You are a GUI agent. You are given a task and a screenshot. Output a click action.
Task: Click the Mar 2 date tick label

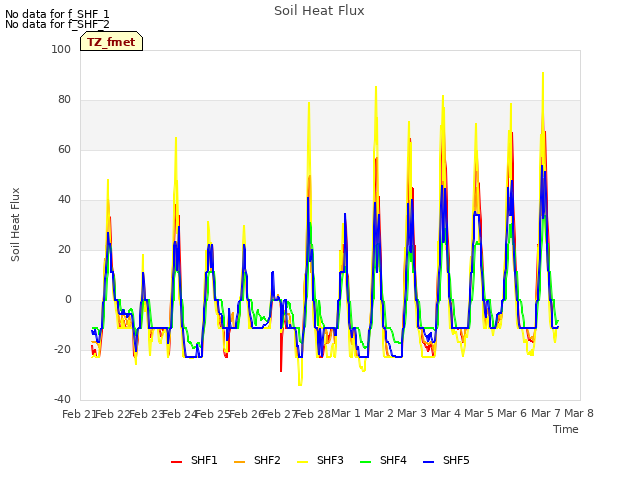[x=379, y=413]
